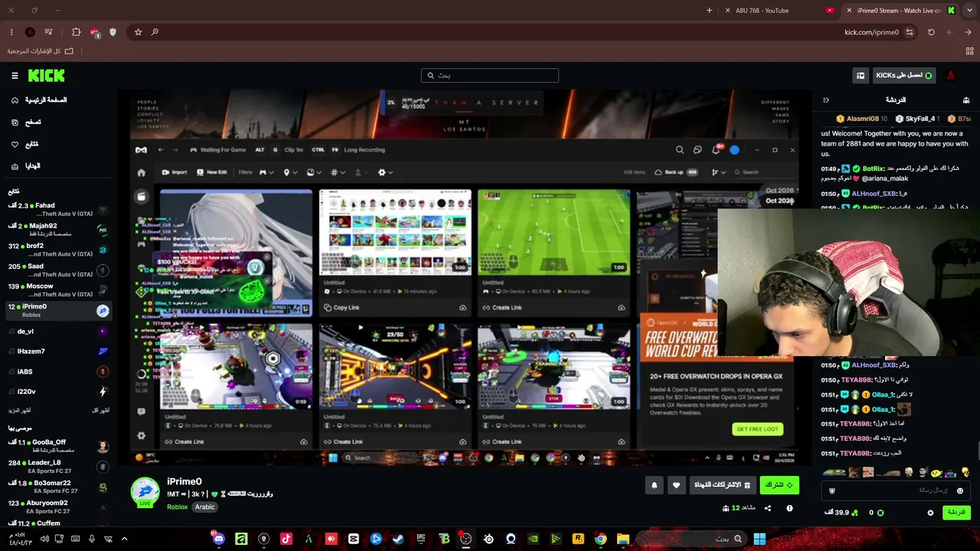Open the browse icon in Kick sidebar

[15, 122]
